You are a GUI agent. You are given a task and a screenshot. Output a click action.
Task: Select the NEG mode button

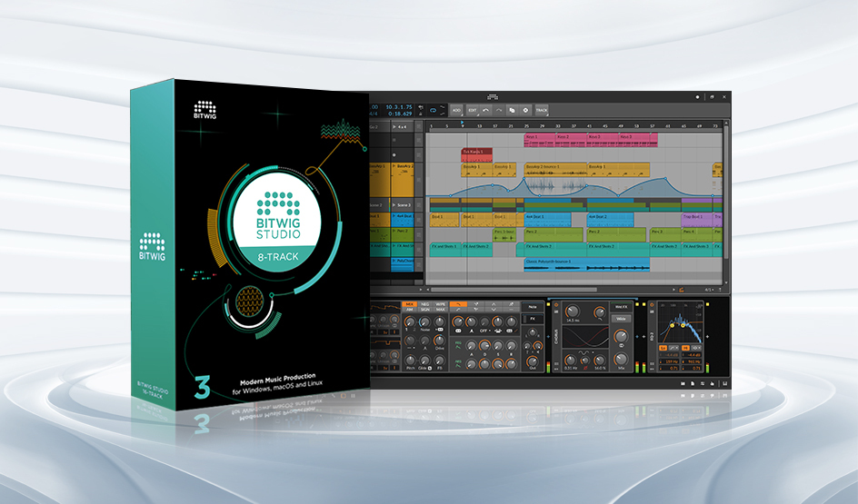424,304
